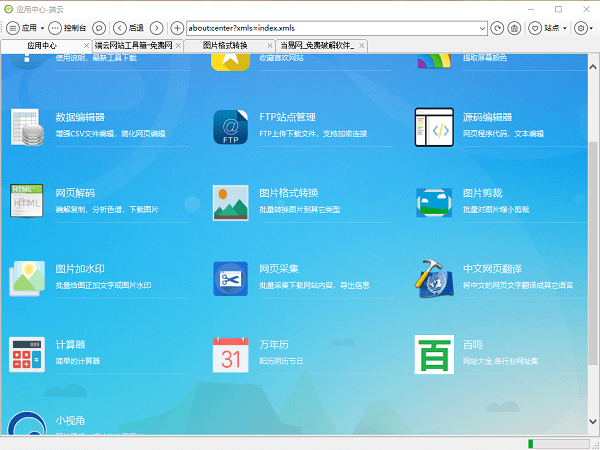Click the 图片剪裁 crop icon
600x450 pixels.
(434, 202)
